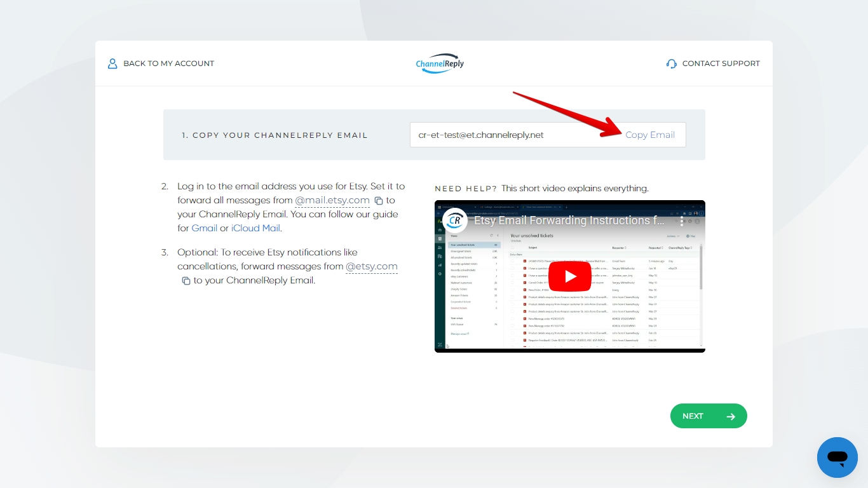Click the green Next button
Viewport: 868px width, 488px height.
pos(709,416)
